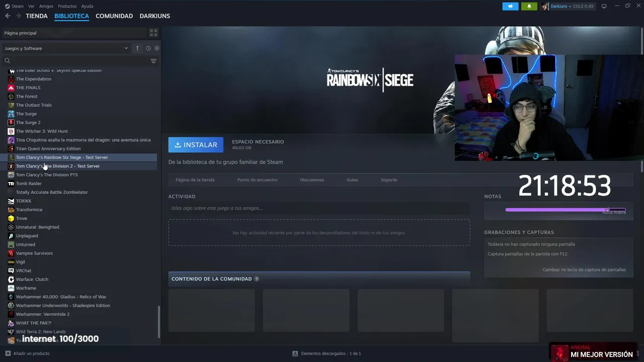Go to the TIENDA tab

pos(37,16)
